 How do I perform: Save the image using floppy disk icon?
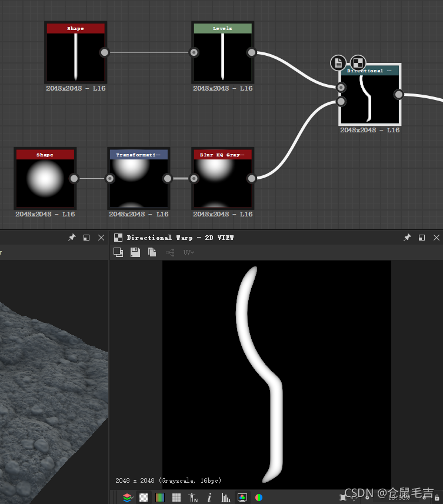point(135,252)
